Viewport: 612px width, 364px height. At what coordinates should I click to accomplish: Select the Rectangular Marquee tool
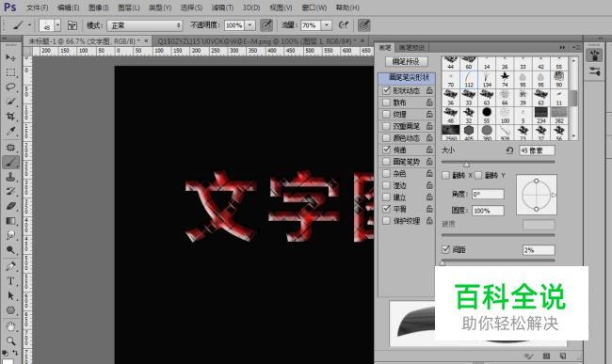[x=10, y=72]
